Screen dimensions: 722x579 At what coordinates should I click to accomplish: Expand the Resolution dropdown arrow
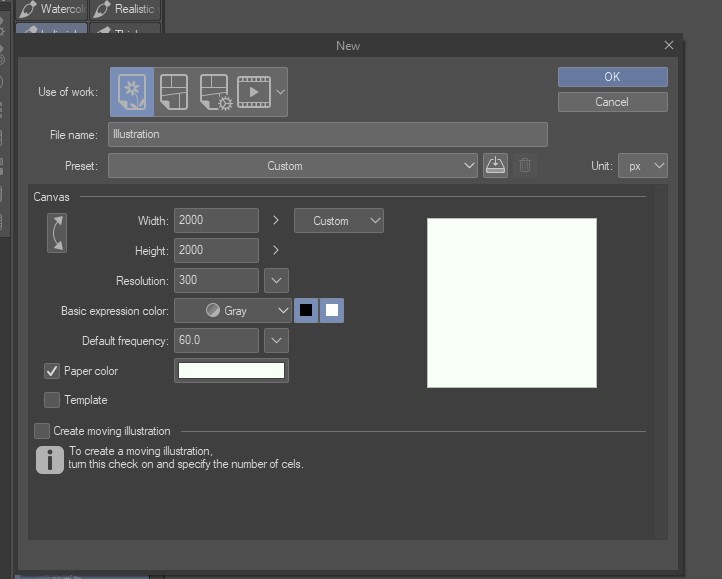(276, 280)
